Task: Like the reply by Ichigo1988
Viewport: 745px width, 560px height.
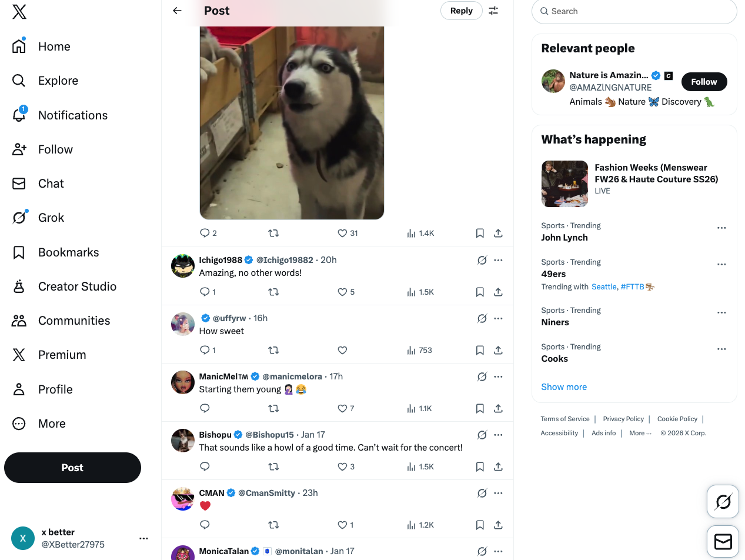Action: click(342, 292)
